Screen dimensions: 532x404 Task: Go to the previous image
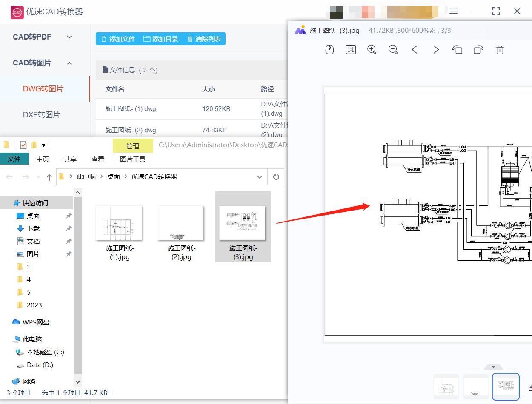pos(415,49)
